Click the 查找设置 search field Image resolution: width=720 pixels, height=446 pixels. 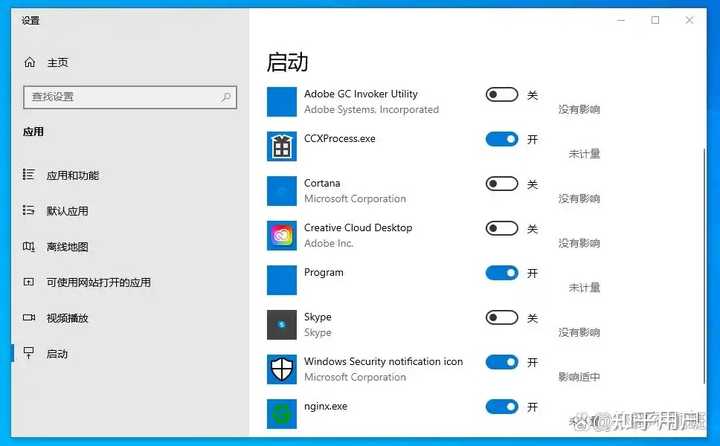[130, 97]
